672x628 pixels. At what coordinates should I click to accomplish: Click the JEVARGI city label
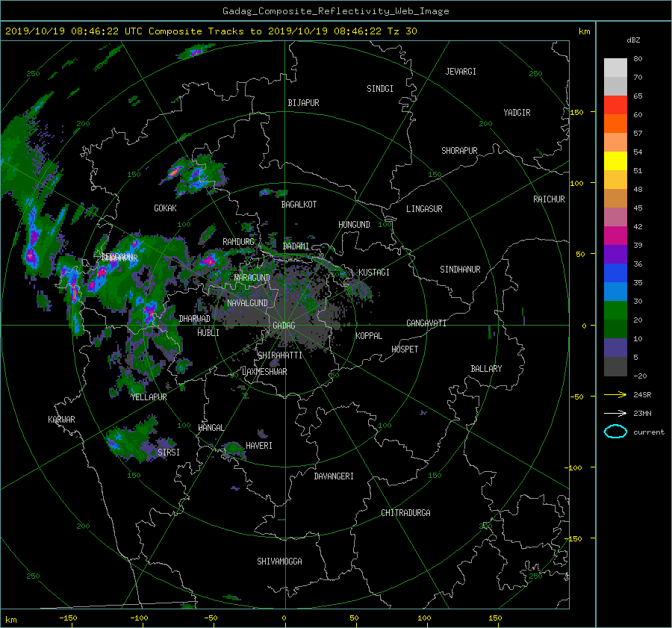pos(461,72)
